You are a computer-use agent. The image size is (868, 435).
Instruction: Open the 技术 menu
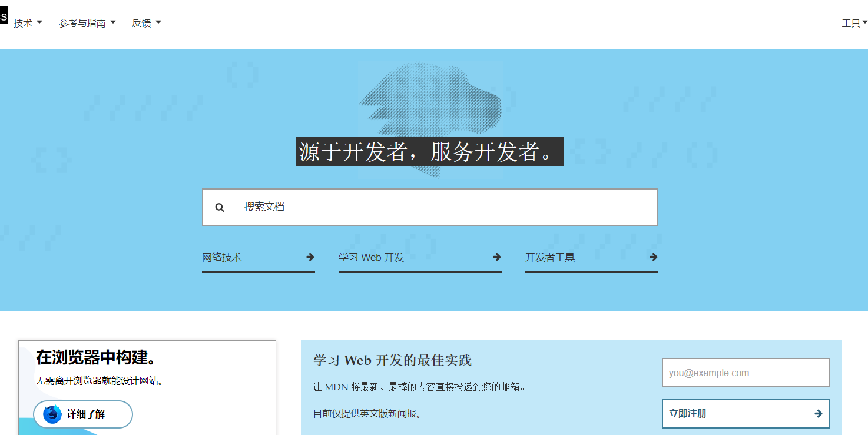pyautogui.click(x=28, y=23)
